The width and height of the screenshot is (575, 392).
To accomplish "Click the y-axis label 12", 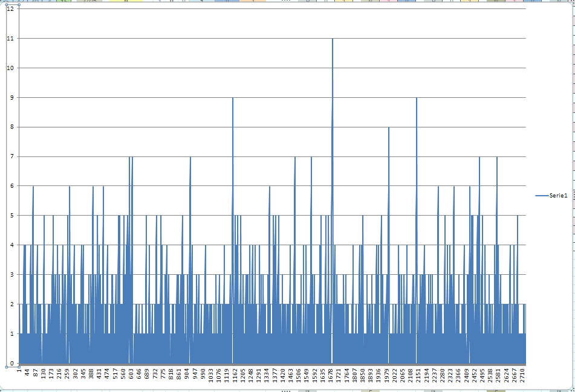I will click(x=10, y=8).
